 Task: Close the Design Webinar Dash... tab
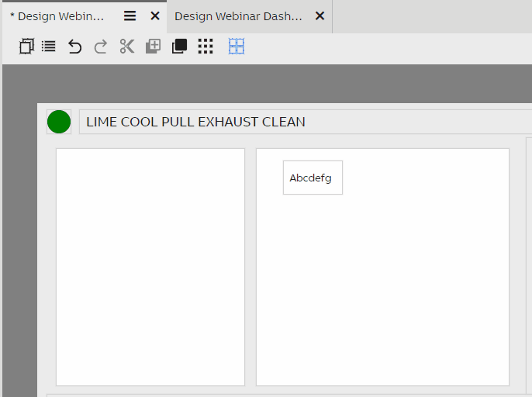(x=320, y=16)
